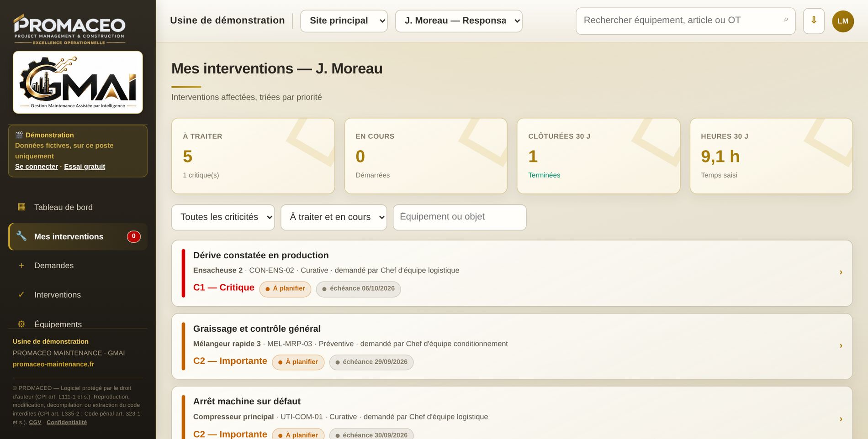Click the PROMACEO logo in sidebar
This screenshot has height=439, width=868.
69,29
